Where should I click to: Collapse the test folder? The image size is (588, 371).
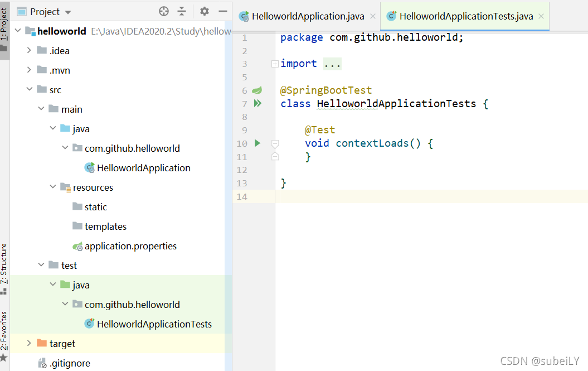click(x=41, y=265)
